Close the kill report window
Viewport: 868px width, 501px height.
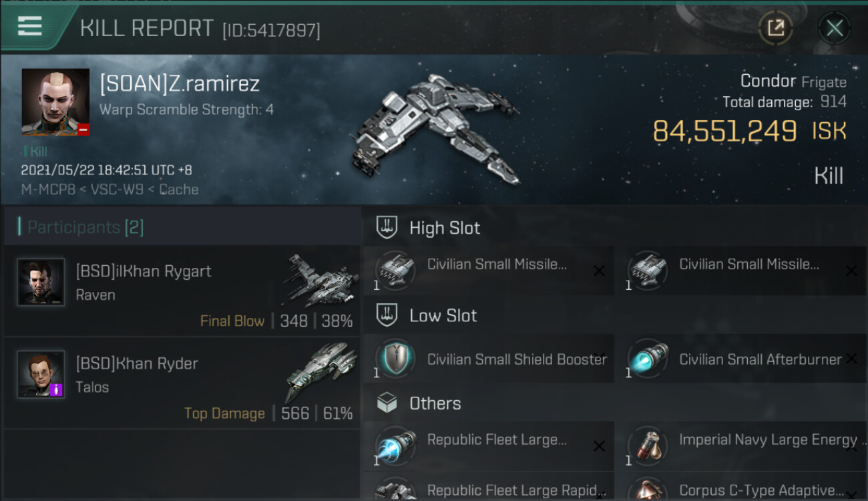834,28
